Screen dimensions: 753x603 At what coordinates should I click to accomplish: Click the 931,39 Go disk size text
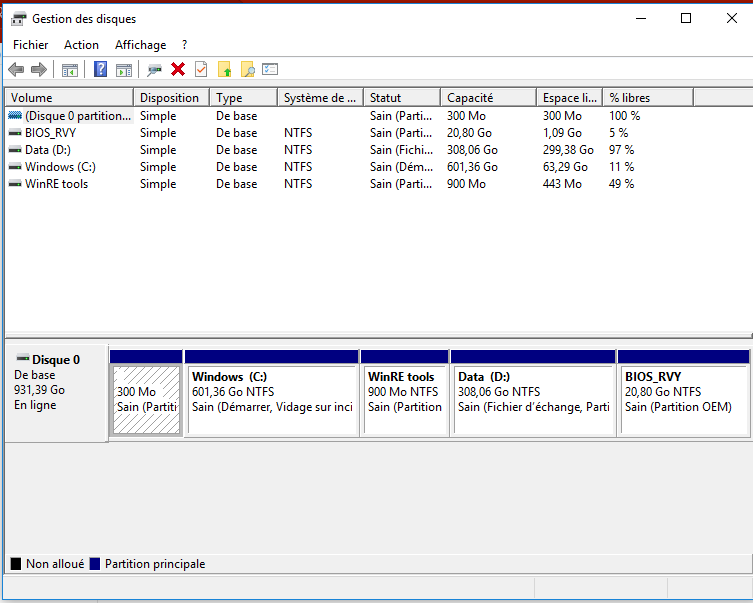coord(39,390)
